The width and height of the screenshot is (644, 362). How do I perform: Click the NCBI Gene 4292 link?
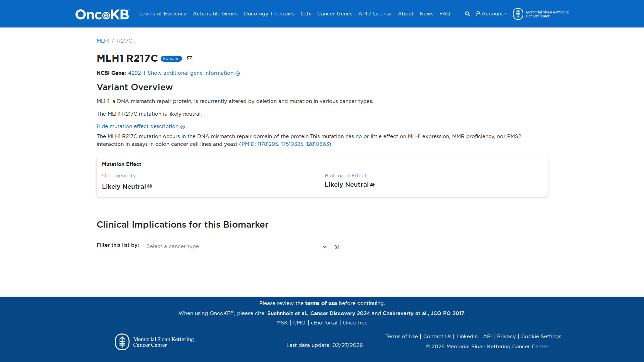134,73
